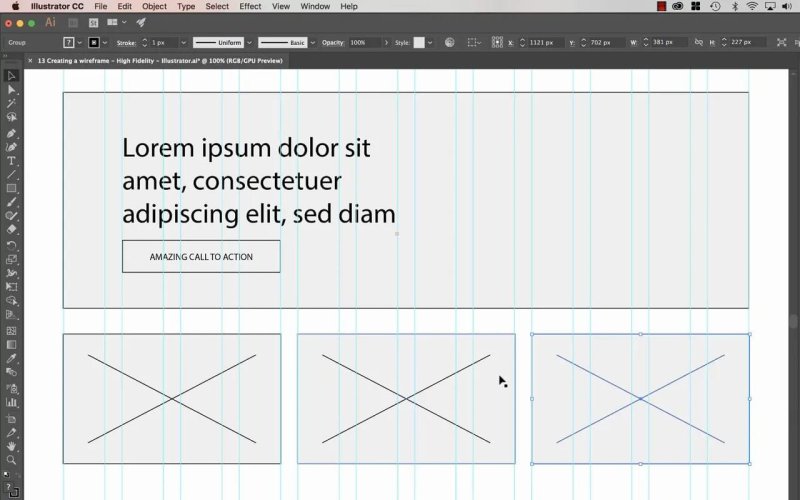Select the Blend tool
The image size is (800, 500).
(x=11, y=372)
